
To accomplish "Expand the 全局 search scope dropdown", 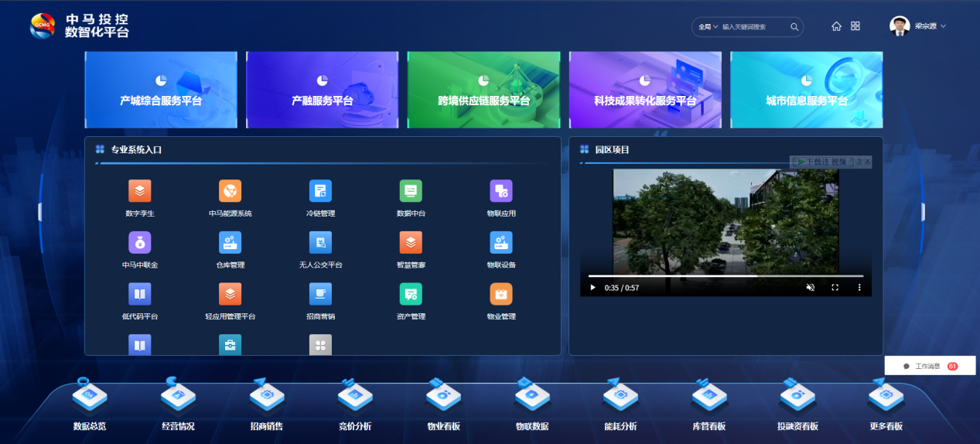I will point(709,27).
